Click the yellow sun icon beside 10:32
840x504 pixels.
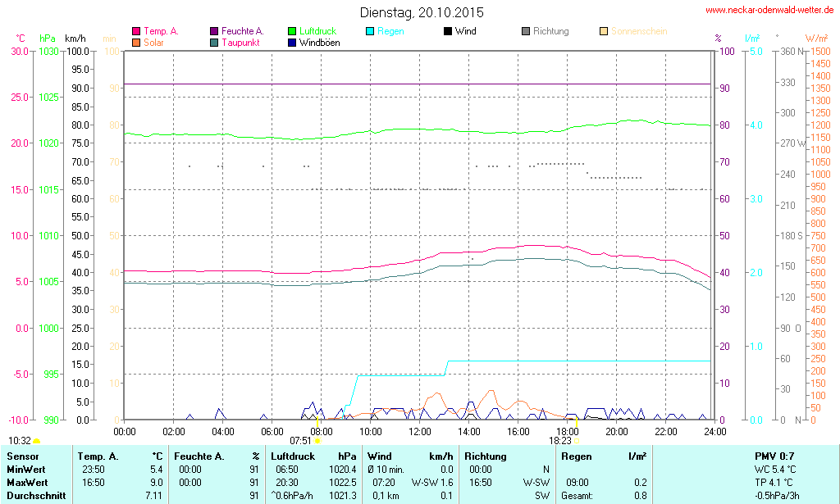point(37,442)
